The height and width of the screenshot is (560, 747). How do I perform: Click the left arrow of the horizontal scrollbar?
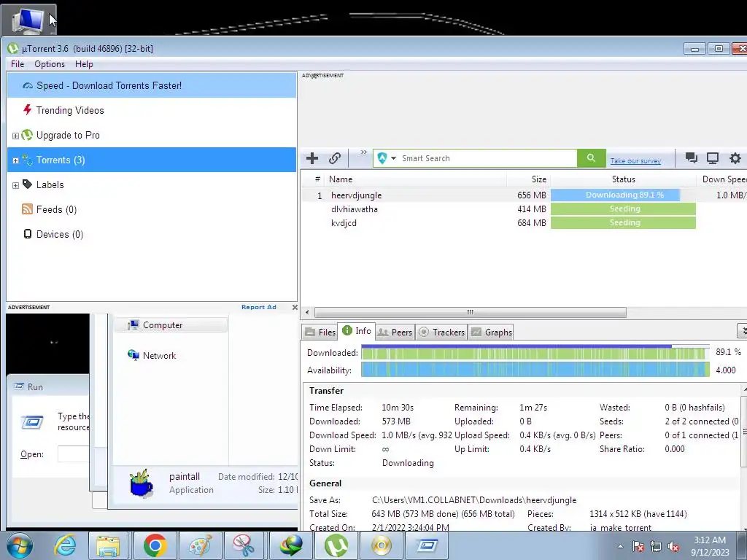tap(307, 312)
